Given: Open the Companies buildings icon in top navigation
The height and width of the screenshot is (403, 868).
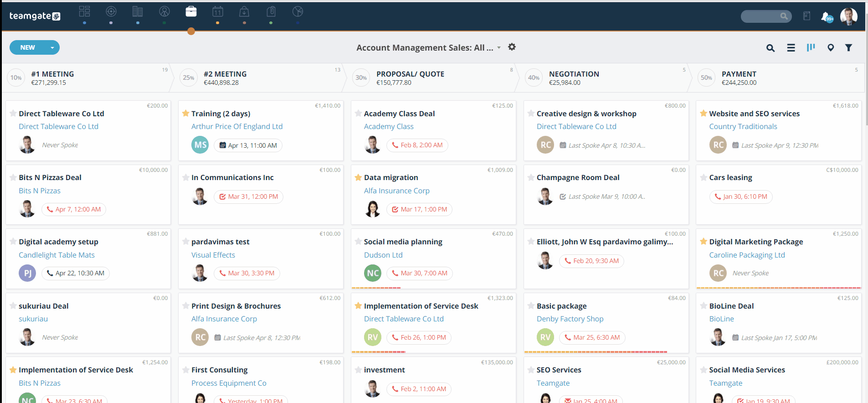Looking at the screenshot, I should point(138,11).
